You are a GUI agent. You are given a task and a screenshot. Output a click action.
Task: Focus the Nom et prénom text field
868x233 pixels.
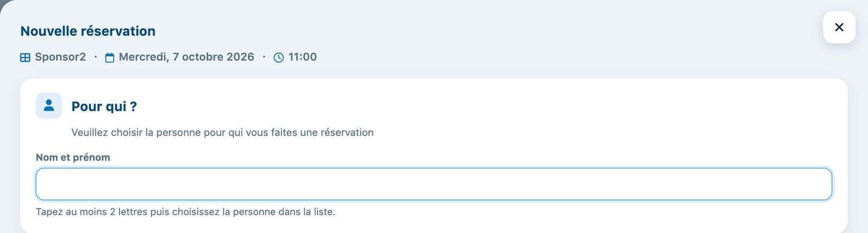433,184
